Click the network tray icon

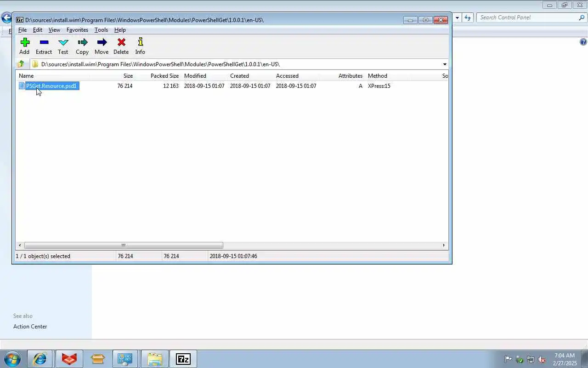pos(531,359)
